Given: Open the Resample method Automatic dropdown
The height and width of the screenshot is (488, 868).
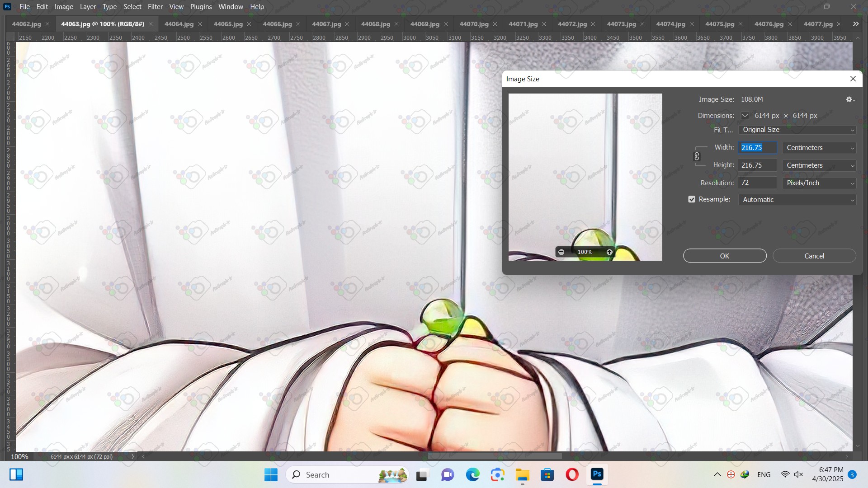Looking at the screenshot, I should tap(797, 200).
